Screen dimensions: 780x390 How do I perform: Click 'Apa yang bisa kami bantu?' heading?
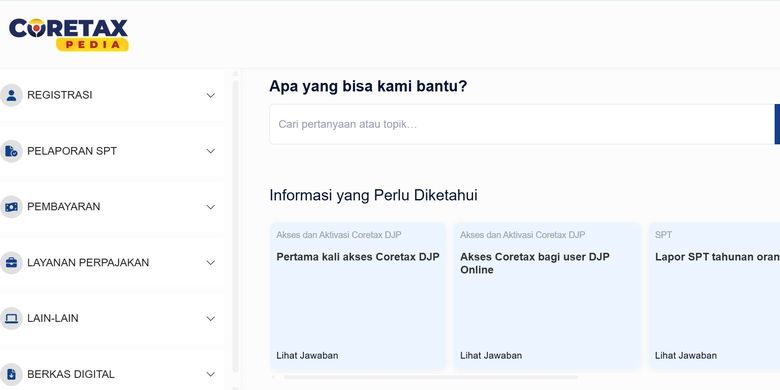tap(368, 87)
